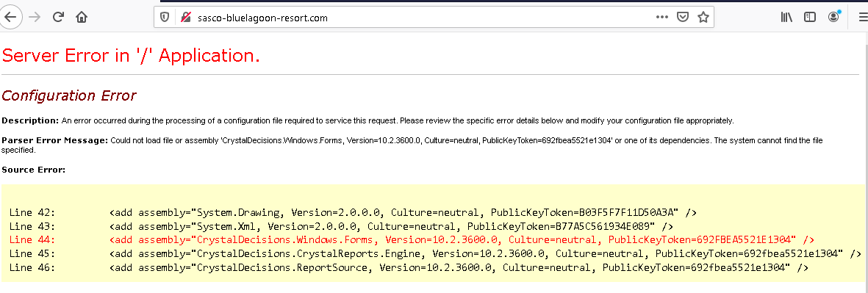
Task: Bookmark this page with star
Action: (x=703, y=17)
